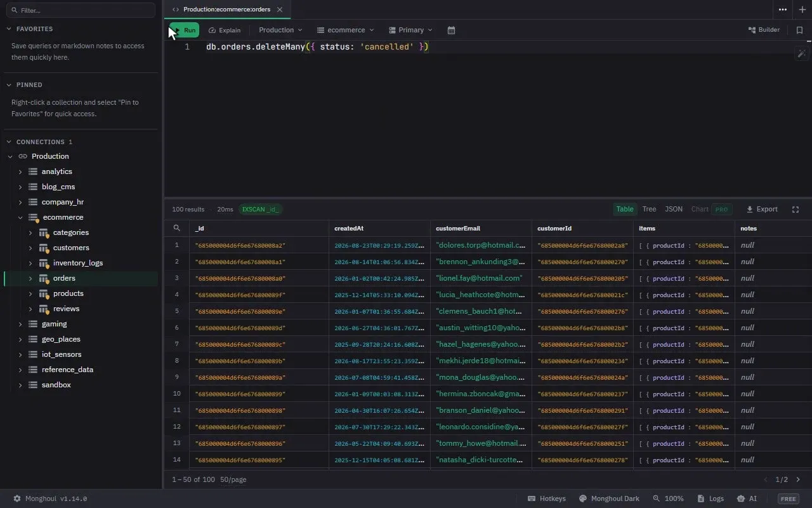The image size is (812, 508).
Task: Click the iot_sensors database icon
Action: click(x=33, y=354)
